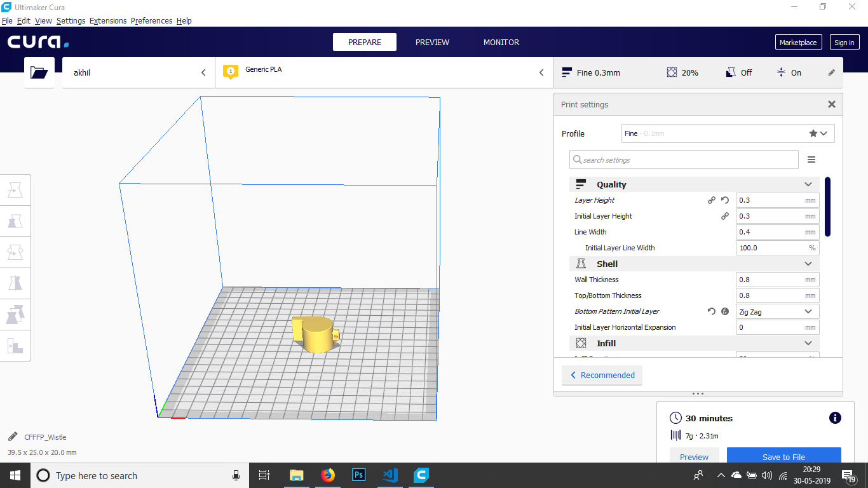Select the Move tool in left toolbar
Image resolution: width=868 pixels, height=488 pixels.
15,190
